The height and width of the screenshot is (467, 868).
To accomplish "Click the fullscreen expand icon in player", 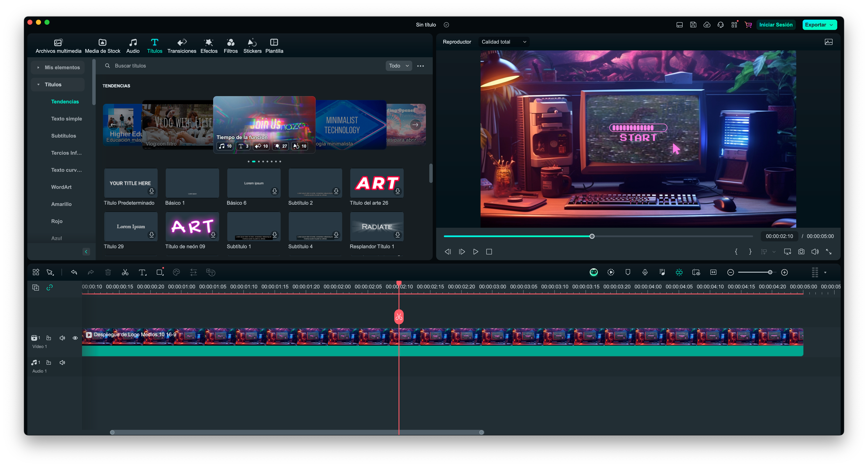I will [x=828, y=252].
